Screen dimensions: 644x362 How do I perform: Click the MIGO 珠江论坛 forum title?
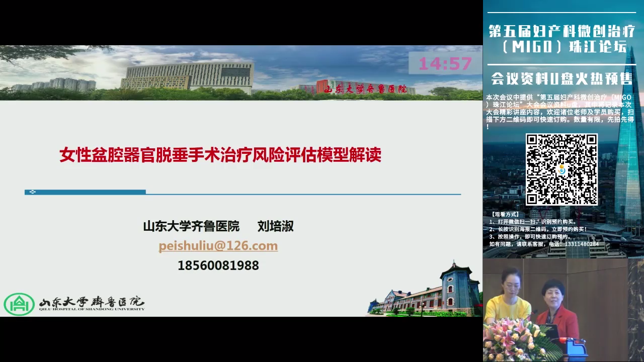click(561, 39)
